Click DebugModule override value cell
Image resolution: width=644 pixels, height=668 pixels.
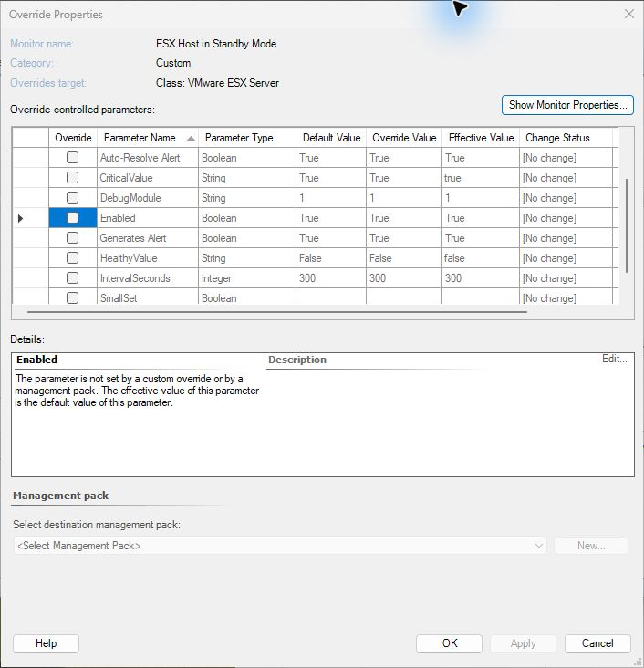pyautogui.click(x=404, y=198)
